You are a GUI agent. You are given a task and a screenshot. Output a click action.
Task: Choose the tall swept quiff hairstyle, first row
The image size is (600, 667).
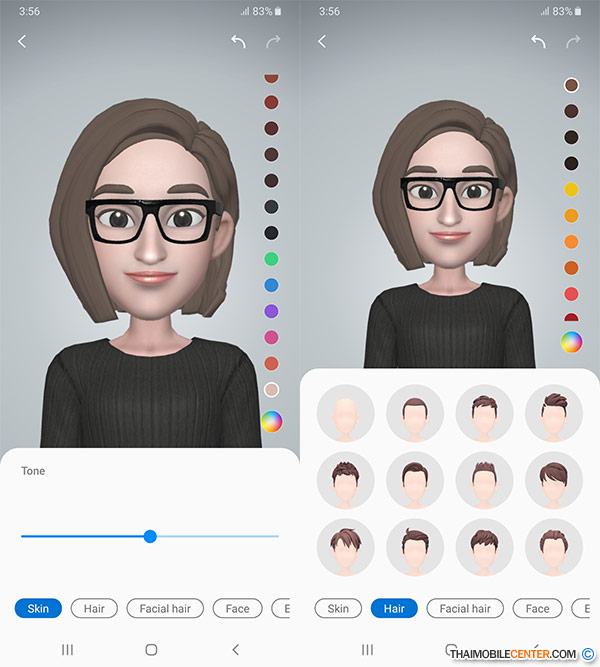click(554, 413)
